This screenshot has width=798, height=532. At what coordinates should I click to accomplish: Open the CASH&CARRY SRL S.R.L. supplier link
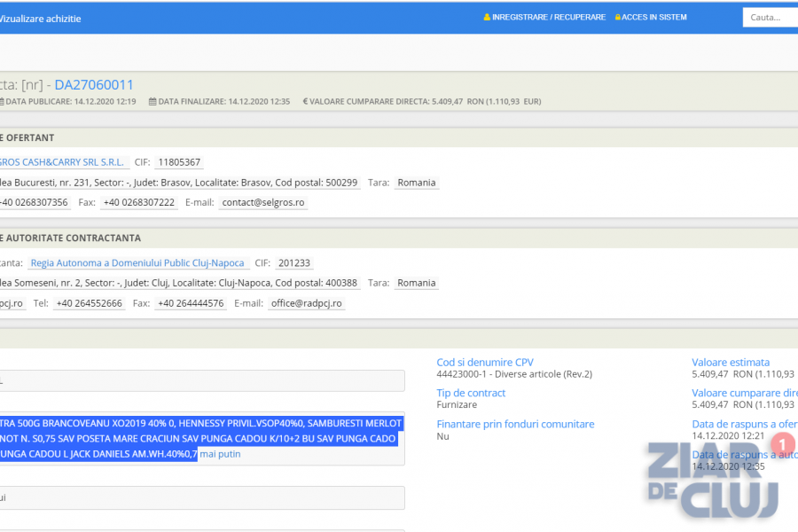pyautogui.click(x=61, y=162)
